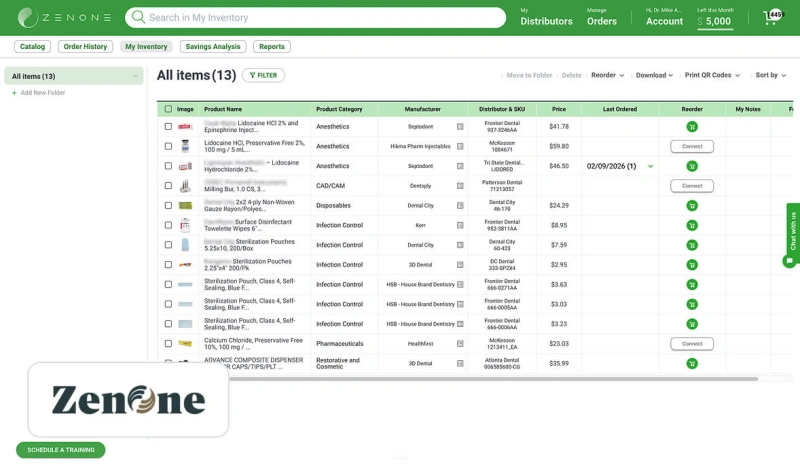Viewport: 800px width, 465px height.
Task: Click Connect button for McKesson Lidocaine row
Action: (692, 147)
